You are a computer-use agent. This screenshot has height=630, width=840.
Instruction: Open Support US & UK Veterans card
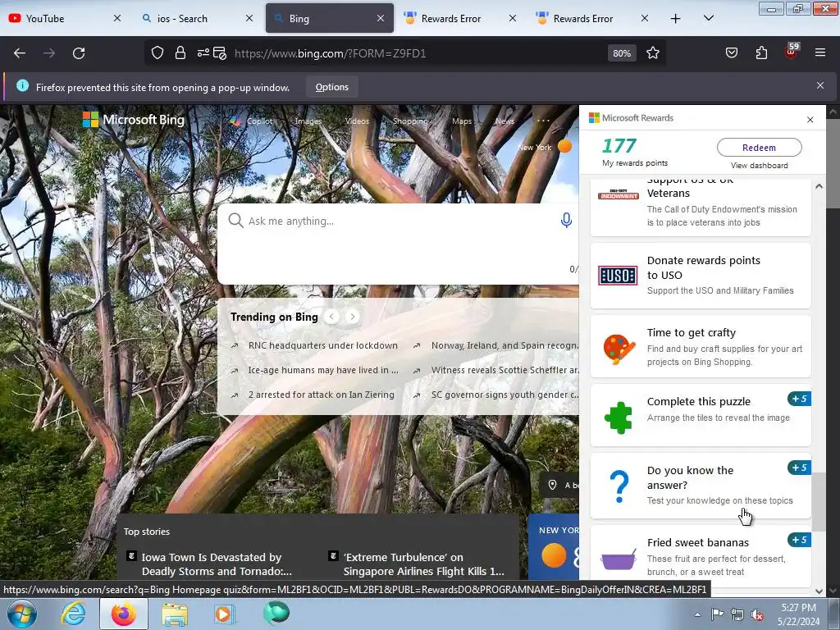click(701, 206)
